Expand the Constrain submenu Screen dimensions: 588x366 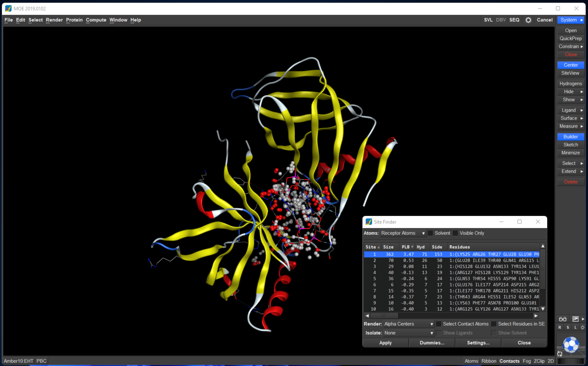[571, 46]
